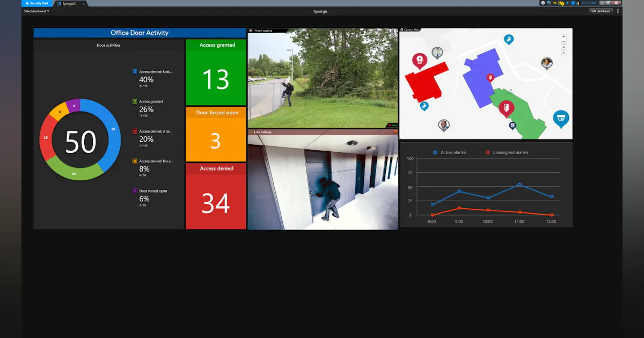The height and width of the screenshot is (338, 644).
Task: Select the large dome camera pin
Action: coord(561,119)
